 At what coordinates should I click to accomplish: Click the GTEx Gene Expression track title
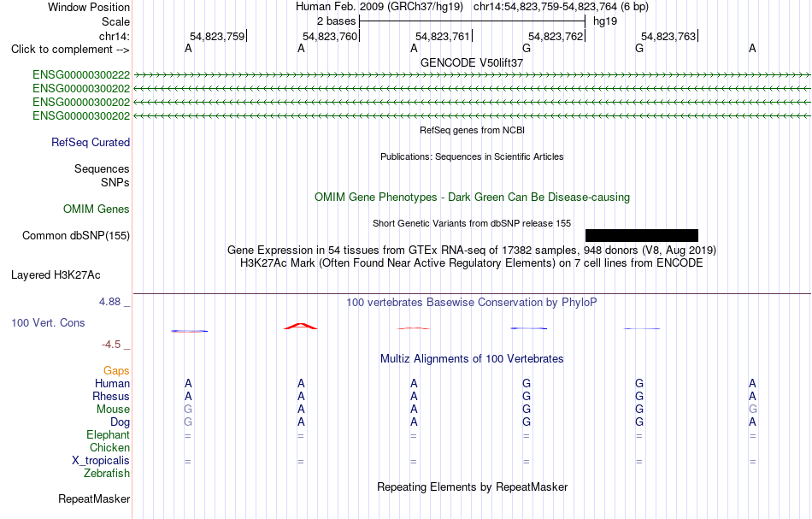pos(472,251)
